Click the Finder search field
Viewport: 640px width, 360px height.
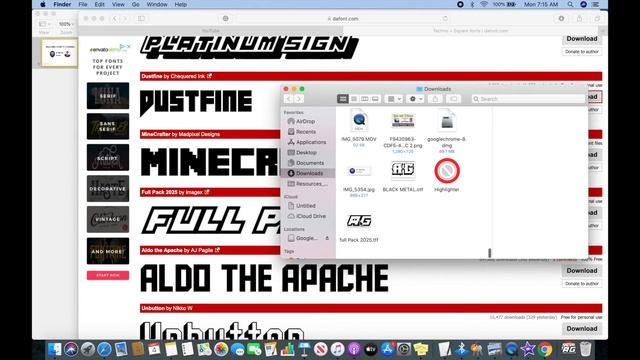tap(528, 99)
